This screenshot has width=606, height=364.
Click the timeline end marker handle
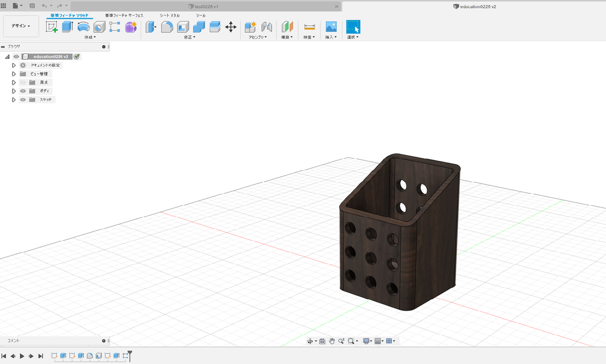point(130,355)
